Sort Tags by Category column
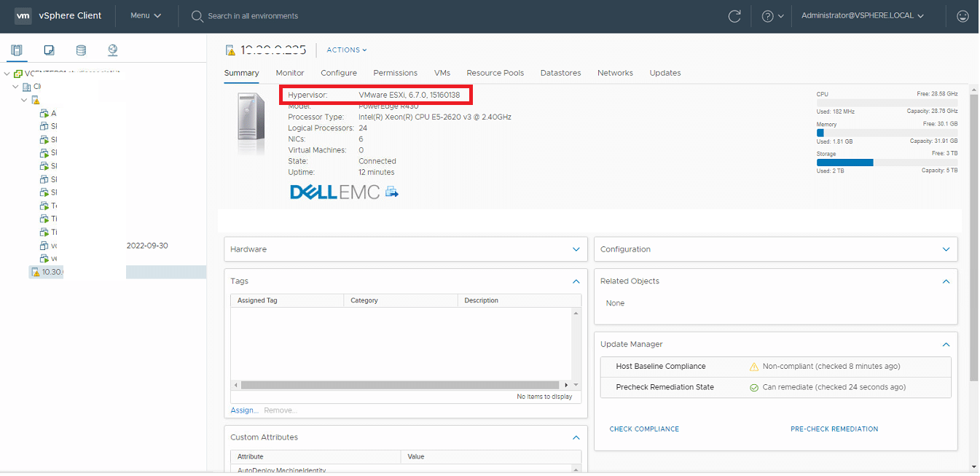The width and height of the screenshot is (980, 476). pyautogui.click(x=401, y=300)
